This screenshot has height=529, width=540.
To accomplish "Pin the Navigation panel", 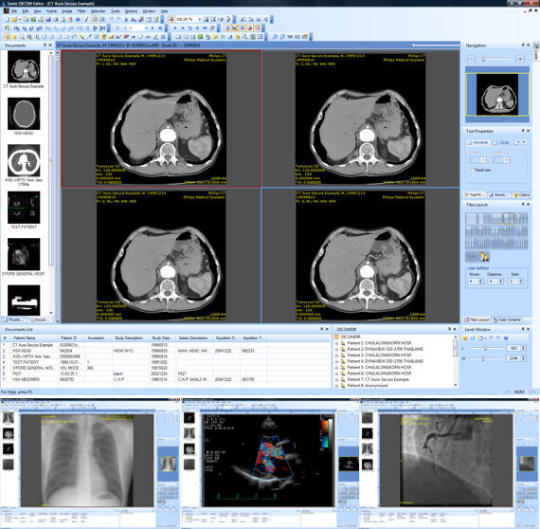I will (x=522, y=45).
